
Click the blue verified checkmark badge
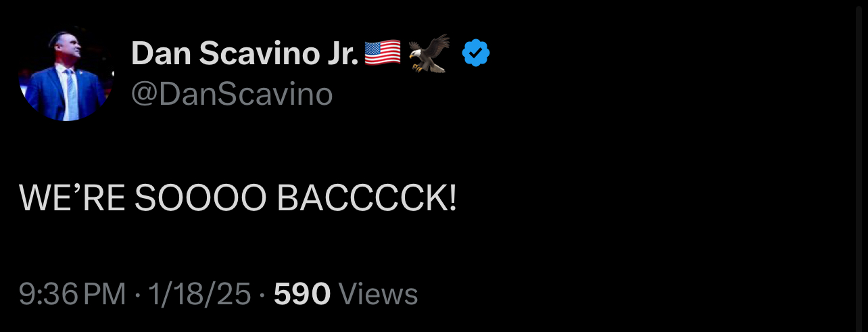click(x=477, y=53)
